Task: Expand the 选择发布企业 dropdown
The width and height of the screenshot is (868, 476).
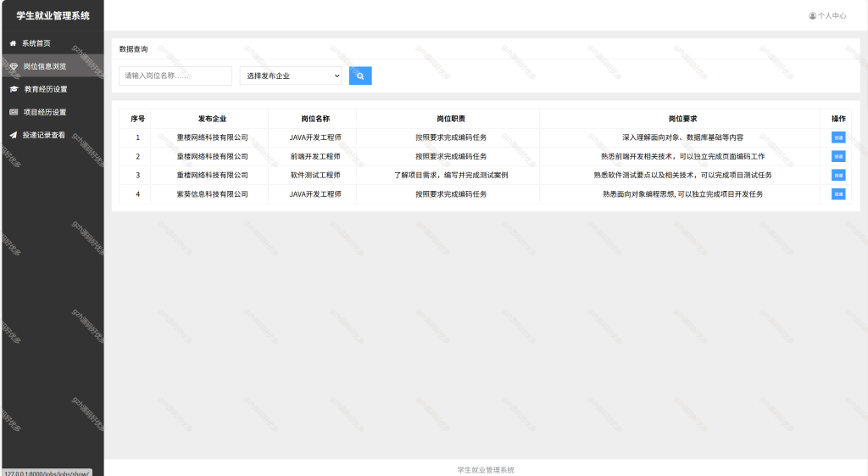Action: coord(292,76)
